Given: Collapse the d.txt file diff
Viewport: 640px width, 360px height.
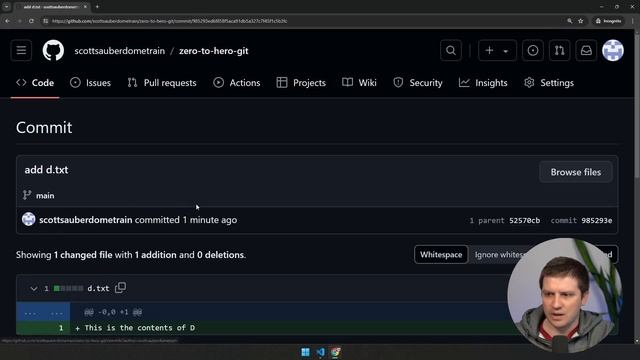Looking at the screenshot, I should [33, 289].
